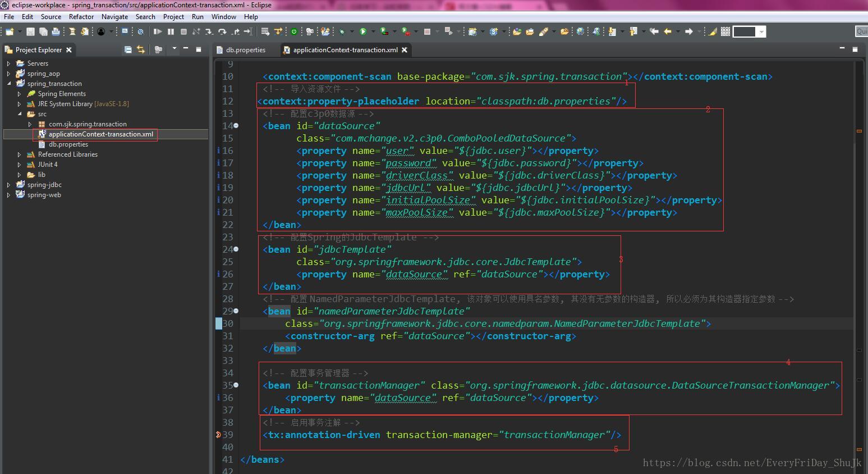
Task: Expand the spring-jdbc project node
Action: (x=8, y=185)
